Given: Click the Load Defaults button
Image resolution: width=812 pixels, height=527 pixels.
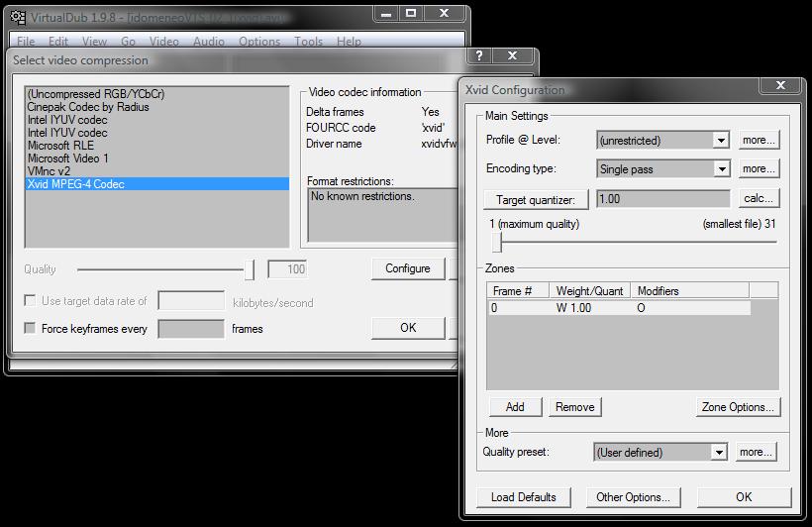Looking at the screenshot, I should coord(523,497).
